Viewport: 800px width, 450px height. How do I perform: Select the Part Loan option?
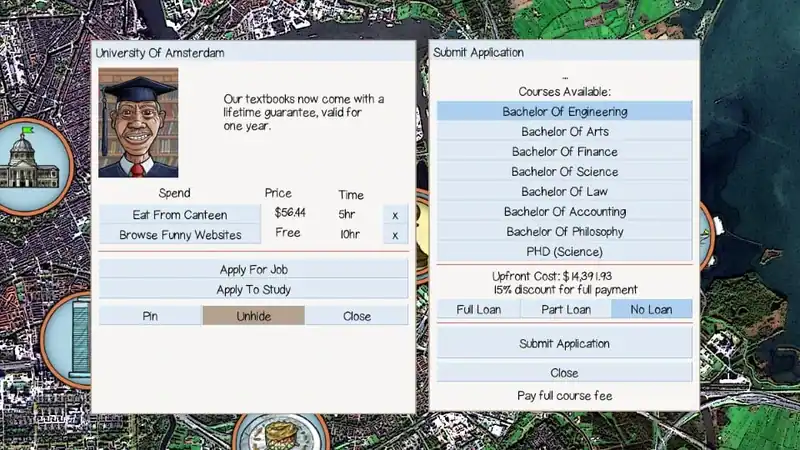566,310
